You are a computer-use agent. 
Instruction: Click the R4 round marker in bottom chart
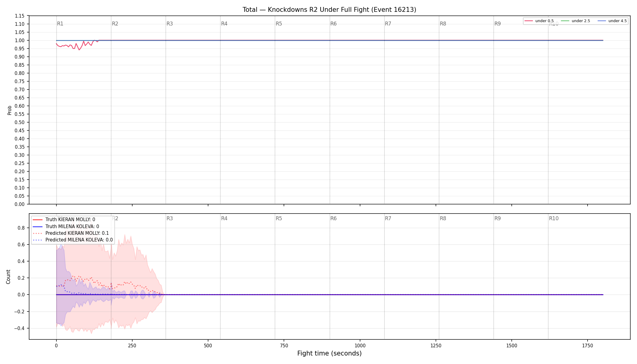pos(224,218)
